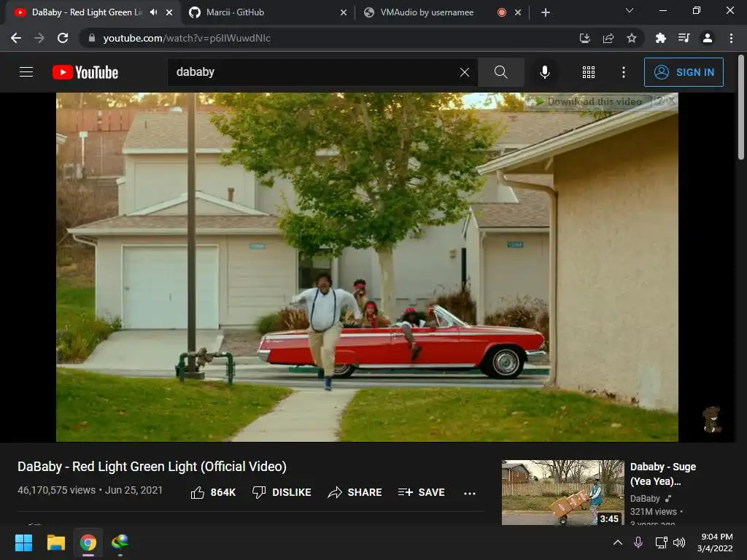Click SAVE to add to playlist

pos(421,492)
